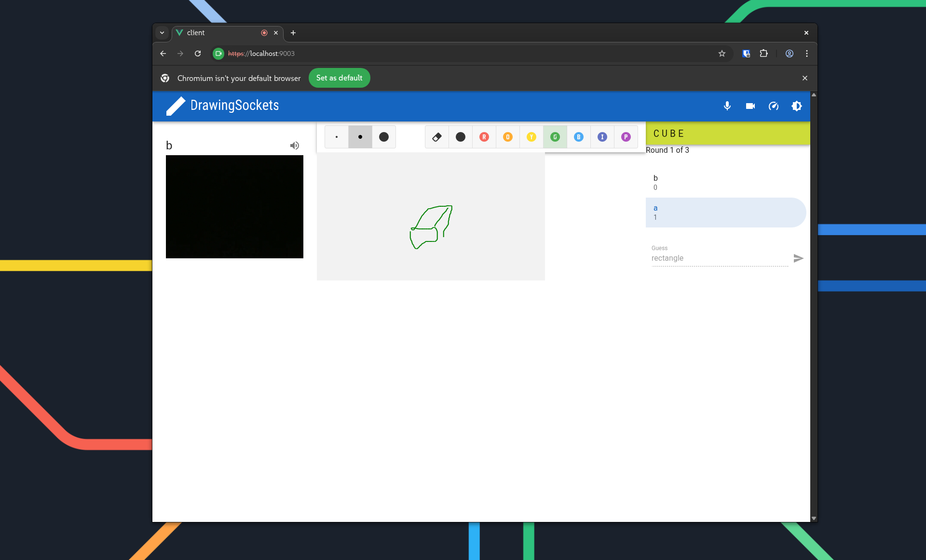Open a new browser tab

[x=293, y=33]
